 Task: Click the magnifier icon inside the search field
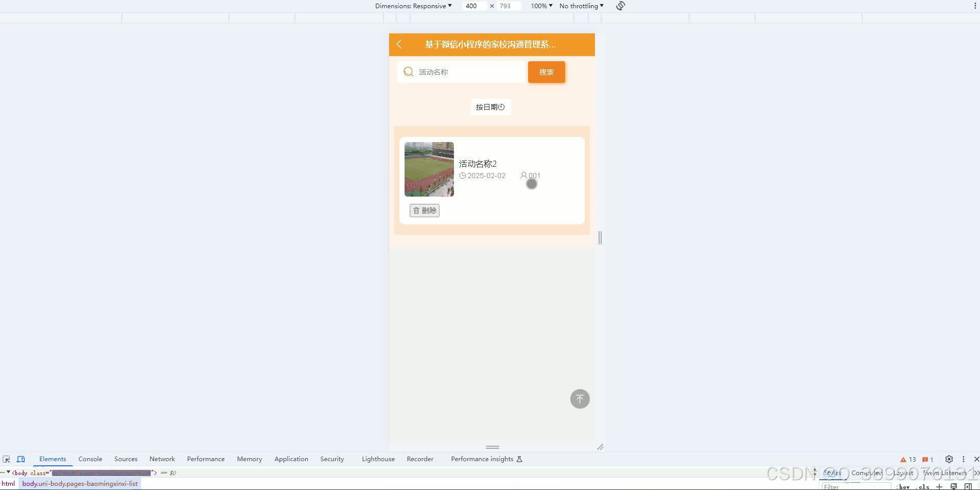pos(408,72)
